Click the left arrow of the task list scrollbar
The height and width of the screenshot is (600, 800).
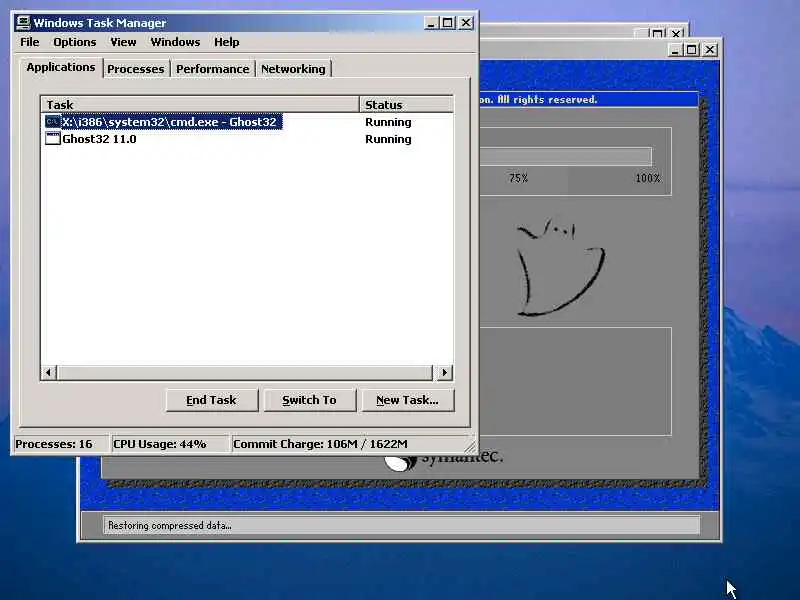point(48,372)
